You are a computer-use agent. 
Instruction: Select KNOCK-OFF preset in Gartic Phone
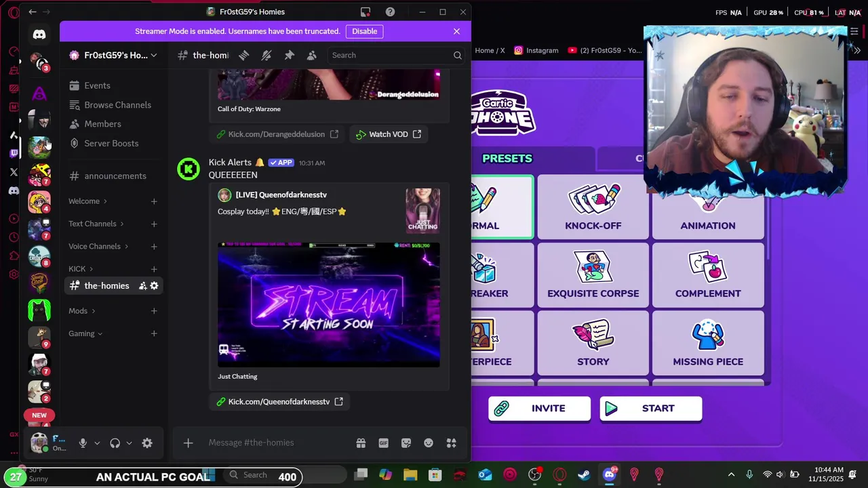click(x=593, y=207)
